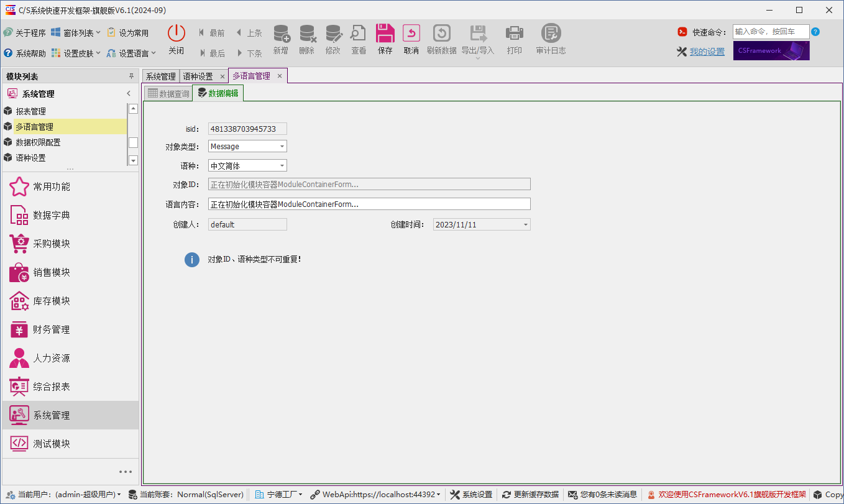Image resolution: width=844 pixels, height=504 pixels.
Task: Go to first record with 最前
Action: tap(212, 33)
